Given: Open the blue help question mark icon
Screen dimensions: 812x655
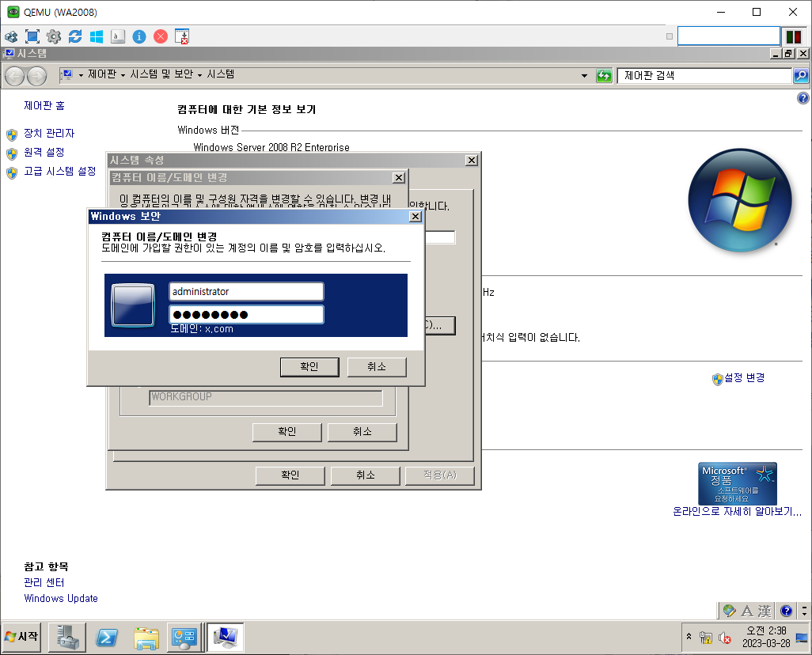Looking at the screenshot, I should 803,98.
